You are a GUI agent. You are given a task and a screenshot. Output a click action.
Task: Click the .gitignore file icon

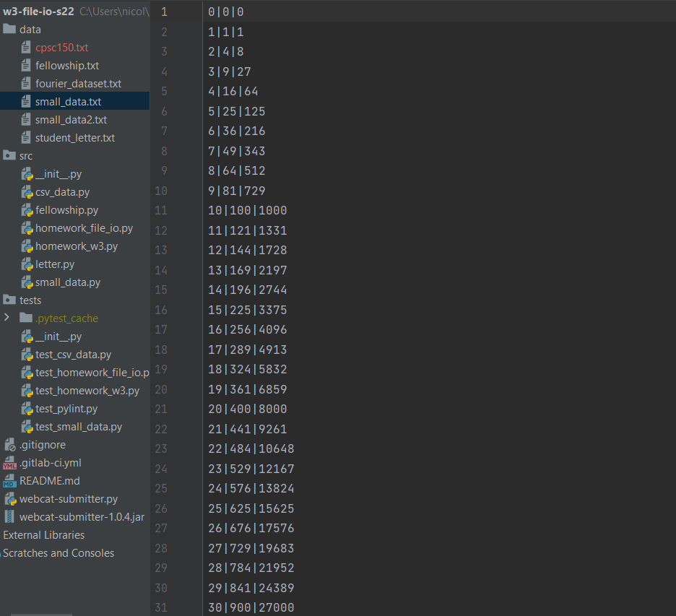tap(9, 444)
